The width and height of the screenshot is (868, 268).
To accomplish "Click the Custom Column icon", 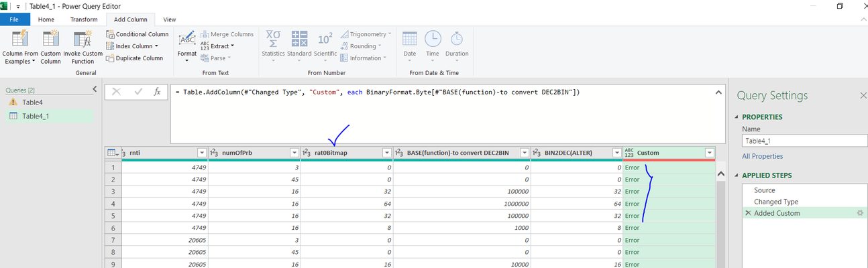I will tap(50, 39).
